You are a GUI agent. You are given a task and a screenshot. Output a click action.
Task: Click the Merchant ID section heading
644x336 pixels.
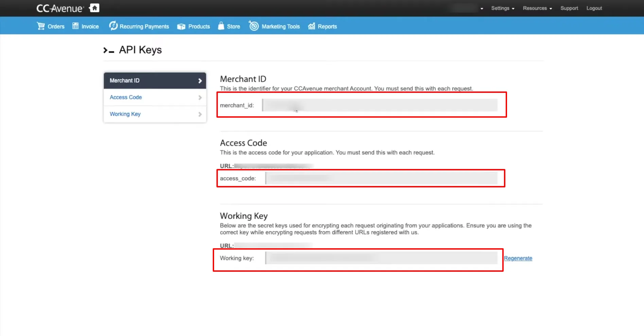pos(243,79)
